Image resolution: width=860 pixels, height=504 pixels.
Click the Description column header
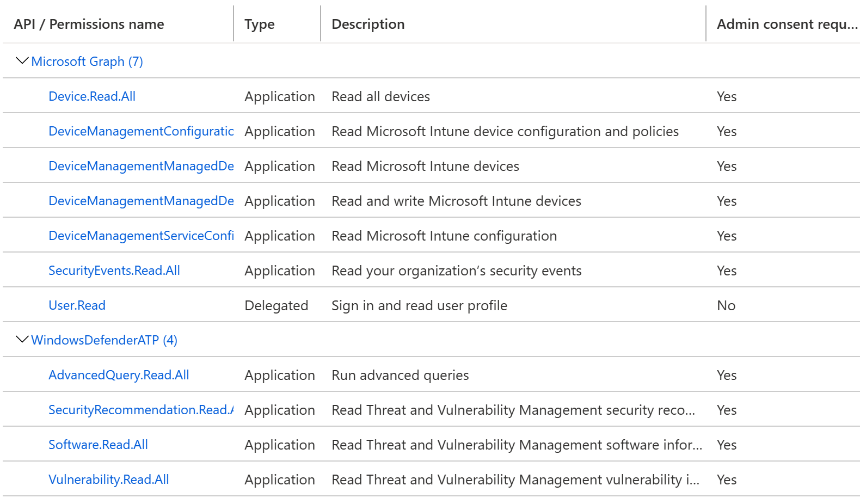tap(368, 24)
